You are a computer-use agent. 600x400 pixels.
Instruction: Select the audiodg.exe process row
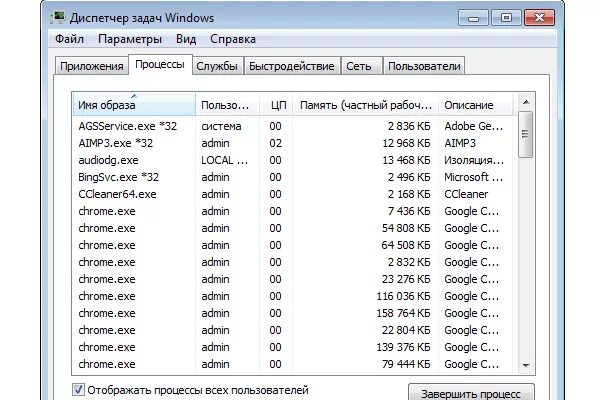coord(294,160)
